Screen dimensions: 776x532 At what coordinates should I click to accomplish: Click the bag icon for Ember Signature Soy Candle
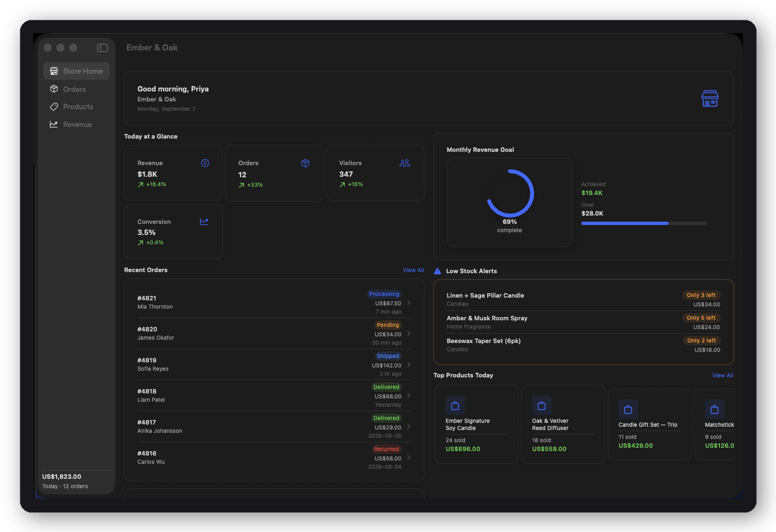click(455, 406)
